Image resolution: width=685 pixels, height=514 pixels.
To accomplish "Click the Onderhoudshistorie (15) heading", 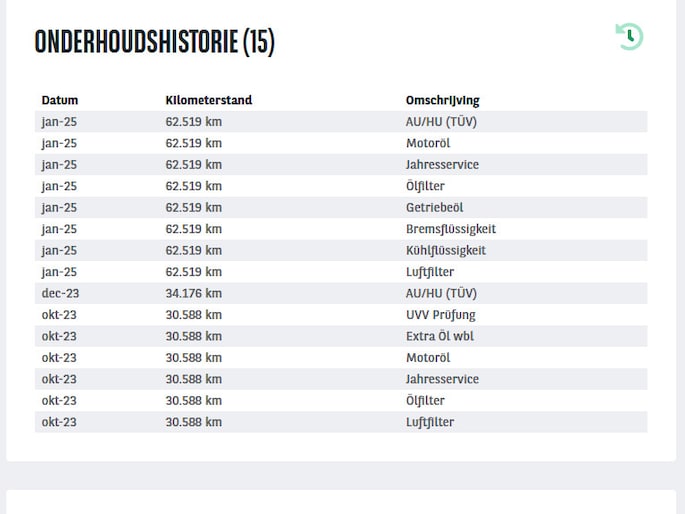I will tap(154, 42).
